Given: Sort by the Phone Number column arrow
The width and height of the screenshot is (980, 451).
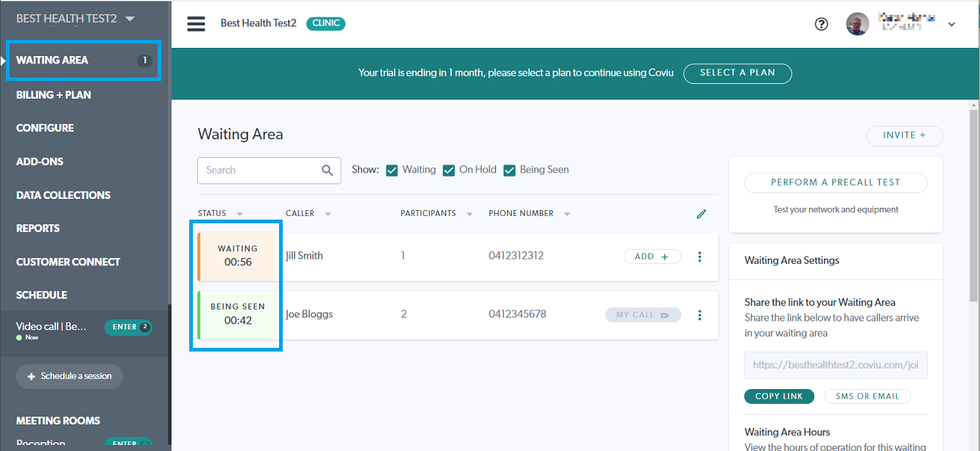Looking at the screenshot, I should (x=567, y=214).
